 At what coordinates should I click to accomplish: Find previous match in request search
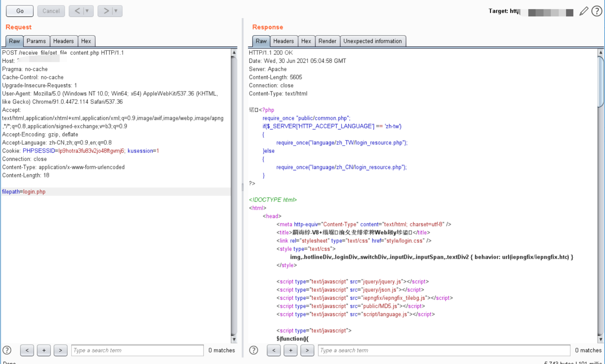27,350
